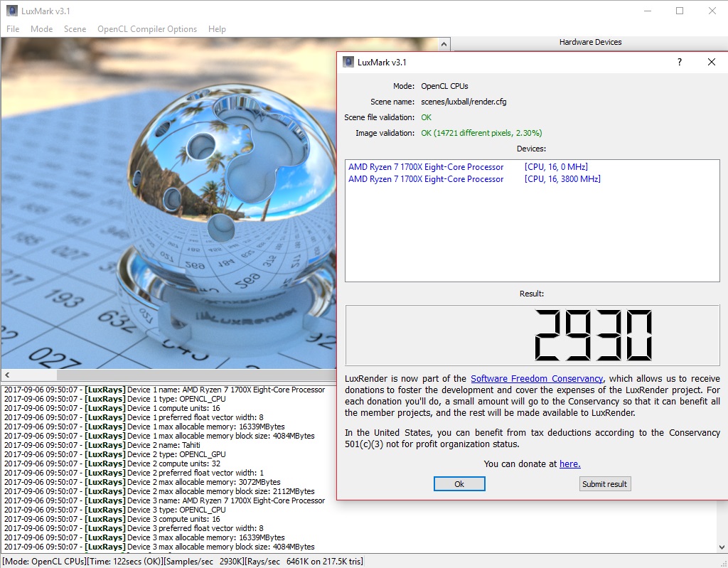Follow the Software Freedom Conservancy link
Image resolution: width=728 pixels, height=568 pixels.
(x=537, y=378)
